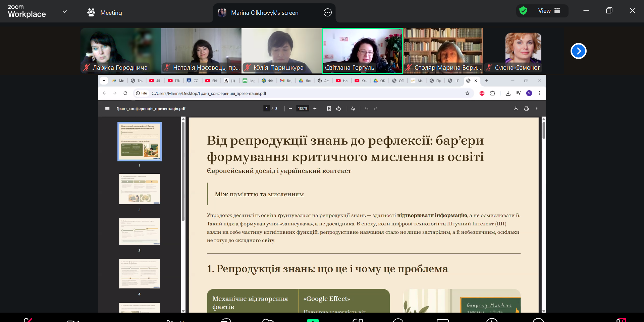
Task: Bookmark this page with the star icon
Action: 467,93
